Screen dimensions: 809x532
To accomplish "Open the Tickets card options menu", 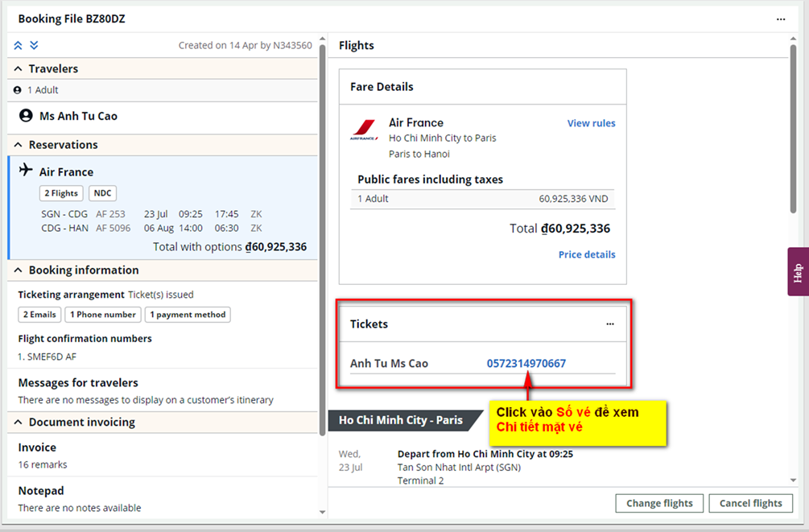I will click(x=610, y=324).
